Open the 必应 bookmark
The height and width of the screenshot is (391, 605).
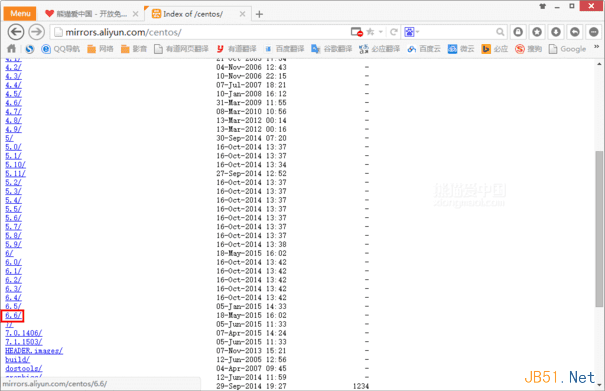click(x=495, y=49)
